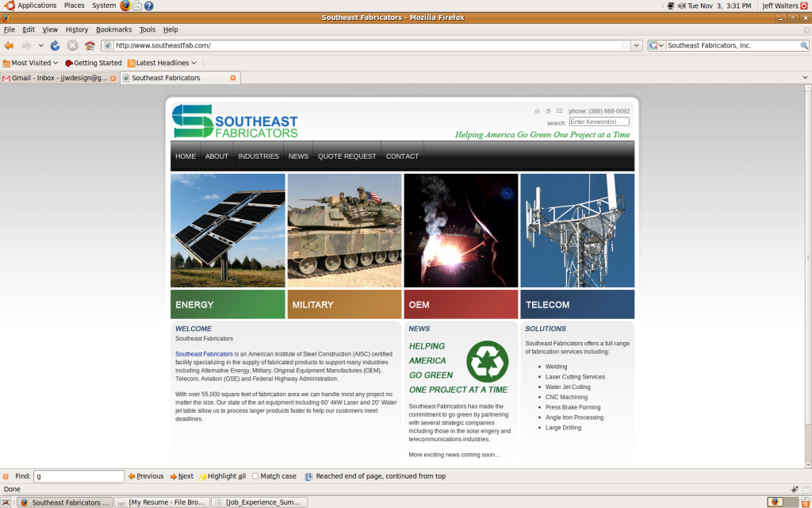Click the green ENERGY banner
This screenshot has height=508, width=812.
click(x=228, y=304)
